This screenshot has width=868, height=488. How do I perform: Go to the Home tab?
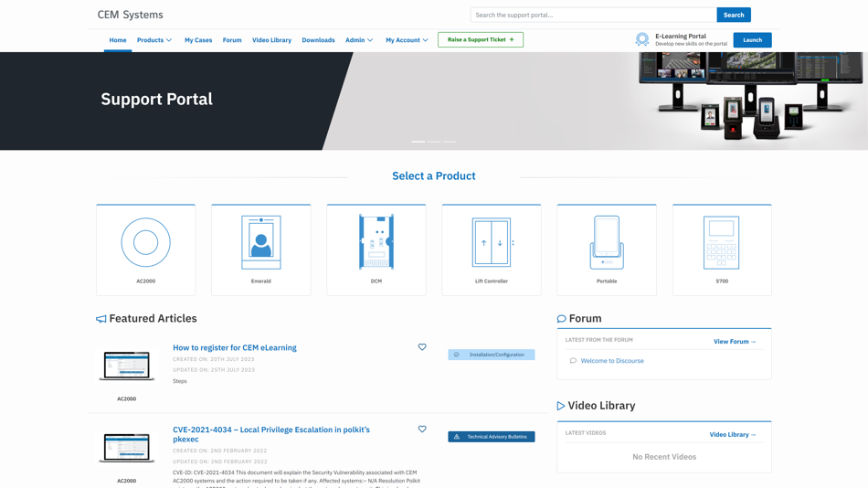[x=117, y=40]
